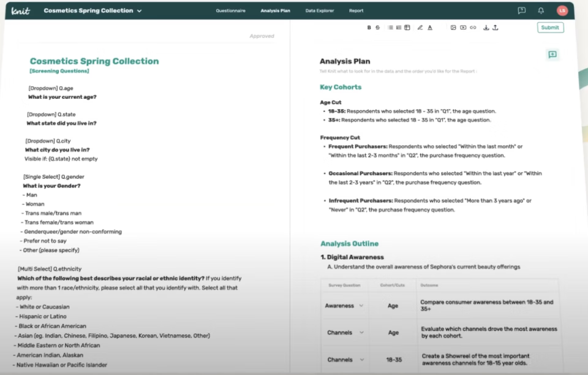
Task: Insert an image into the plan
Action: 453,28
